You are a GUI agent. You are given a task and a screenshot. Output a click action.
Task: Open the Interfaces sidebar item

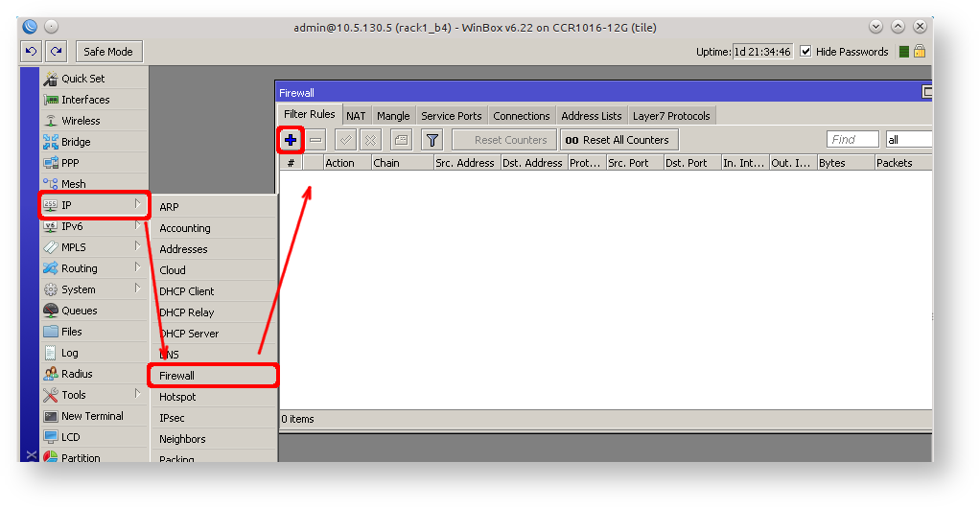(x=85, y=100)
